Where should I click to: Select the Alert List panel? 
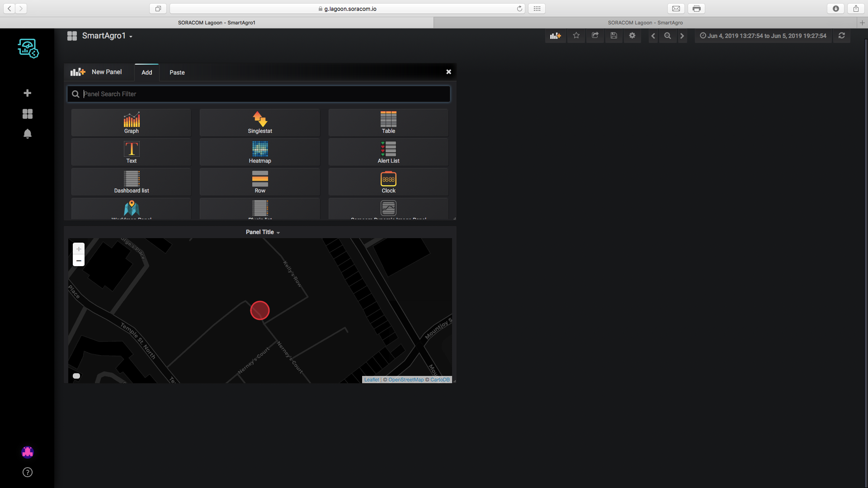pos(388,152)
